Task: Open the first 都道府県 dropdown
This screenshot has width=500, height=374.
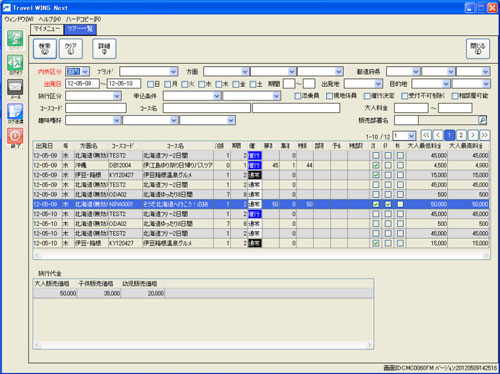Action: point(416,71)
